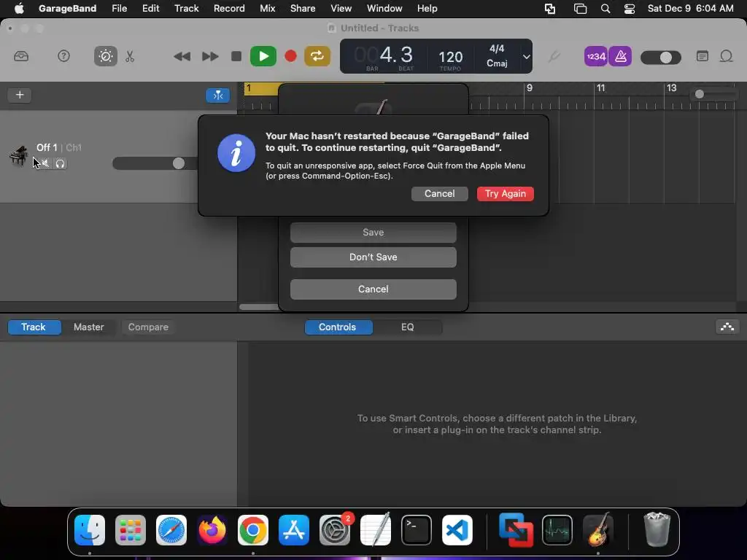This screenshot has height=560, width=747.
Task: Click the blue Catch playhead button
Action: (x=217, y=96)
